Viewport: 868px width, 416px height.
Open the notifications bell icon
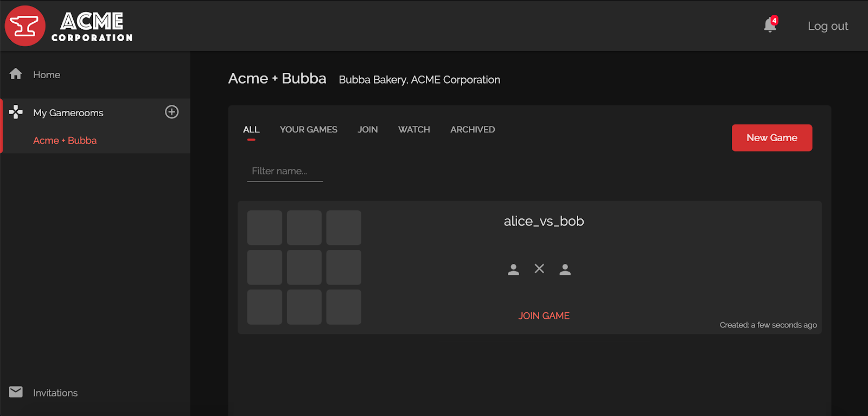[770, 25]
